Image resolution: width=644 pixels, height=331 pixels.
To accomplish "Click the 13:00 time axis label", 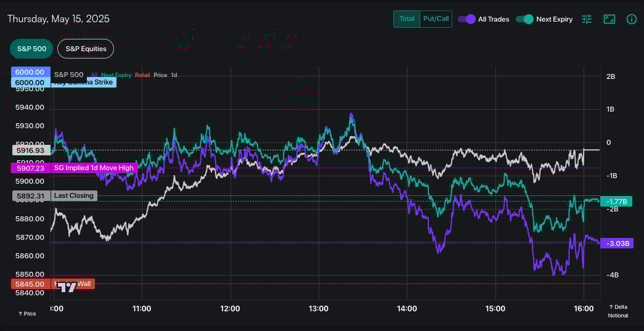I will point(319,308).
